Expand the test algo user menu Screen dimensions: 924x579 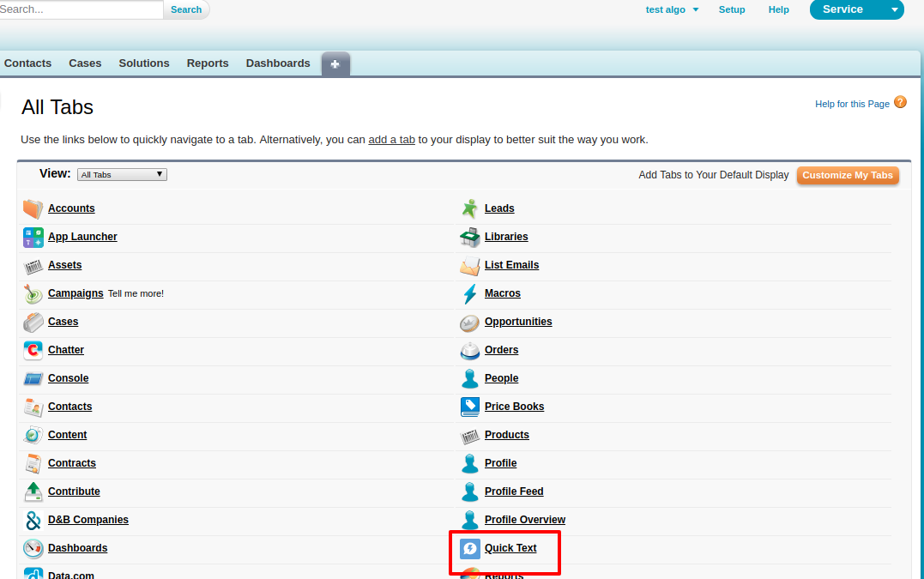672,9
